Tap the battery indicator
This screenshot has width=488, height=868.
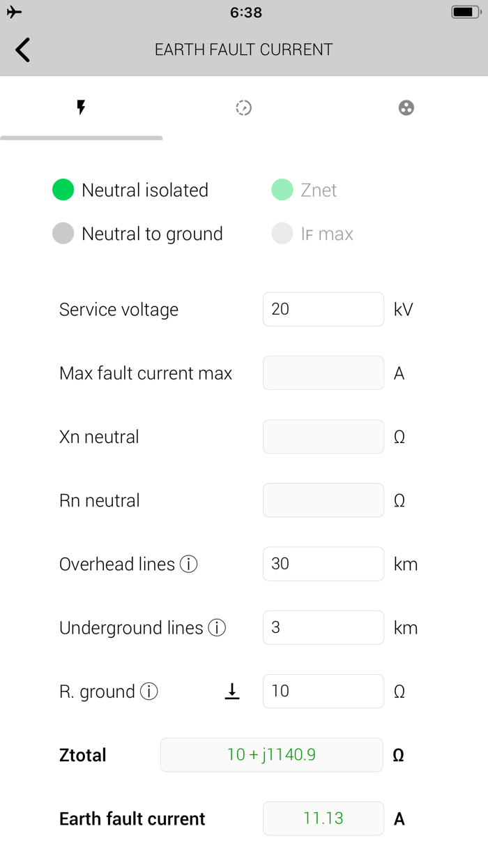click(x=464, y=11)
